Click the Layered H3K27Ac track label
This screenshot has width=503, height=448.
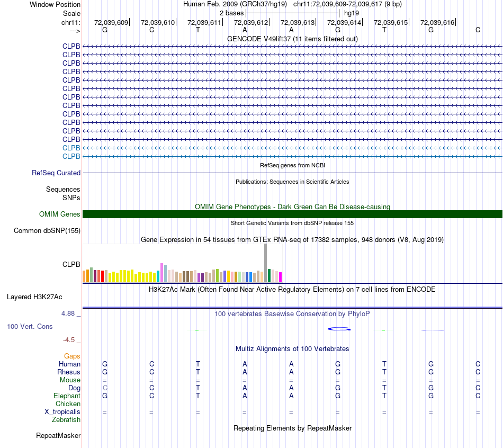coord(34,297)
